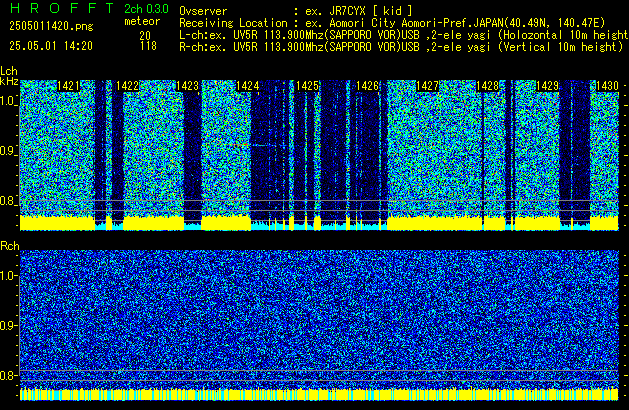The image size is (629, 410).
Task: Click the 1426 time marker label
Action: [367, 86]
